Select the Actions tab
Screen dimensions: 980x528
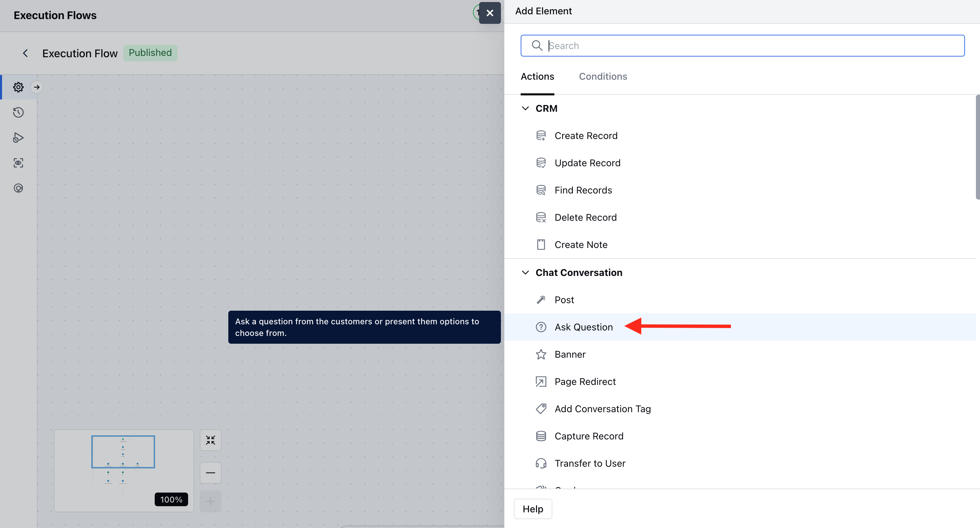[537, 76]
